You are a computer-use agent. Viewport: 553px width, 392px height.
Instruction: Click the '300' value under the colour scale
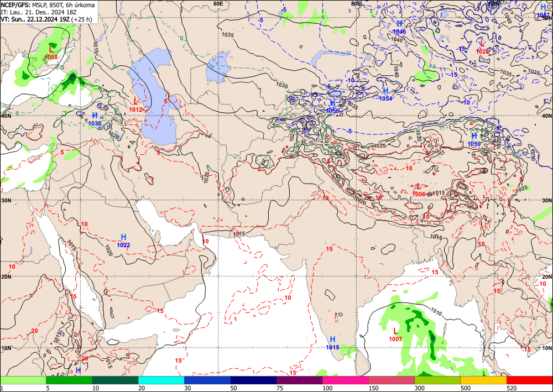[419, 388]
